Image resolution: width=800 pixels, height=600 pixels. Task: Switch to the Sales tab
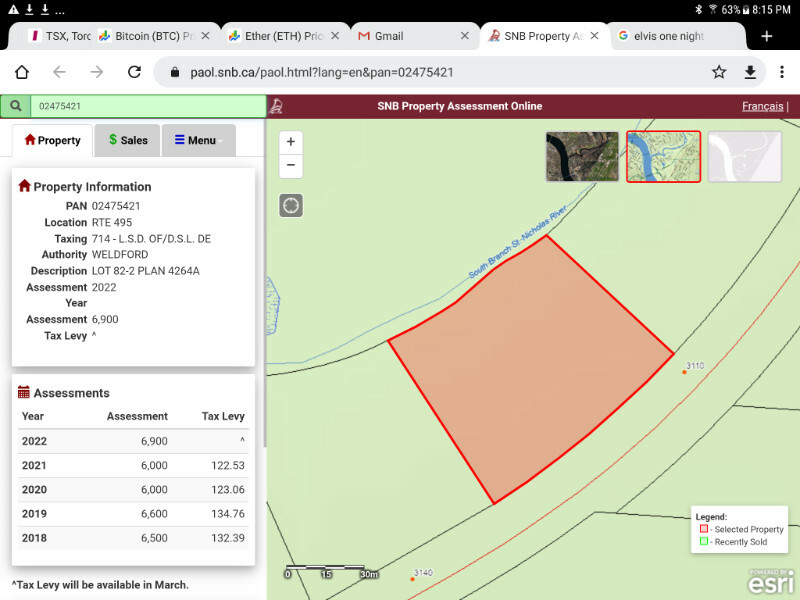128,140
